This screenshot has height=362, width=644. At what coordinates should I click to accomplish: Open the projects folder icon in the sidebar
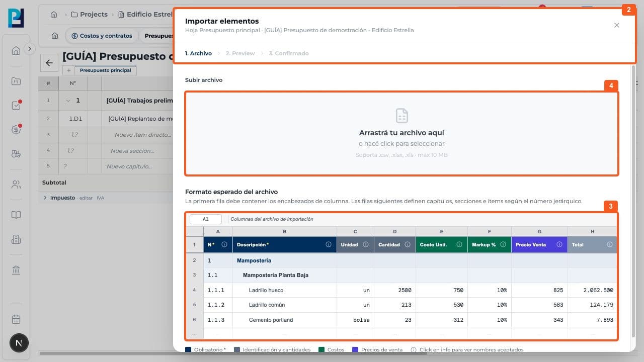[x=16, y=81]
